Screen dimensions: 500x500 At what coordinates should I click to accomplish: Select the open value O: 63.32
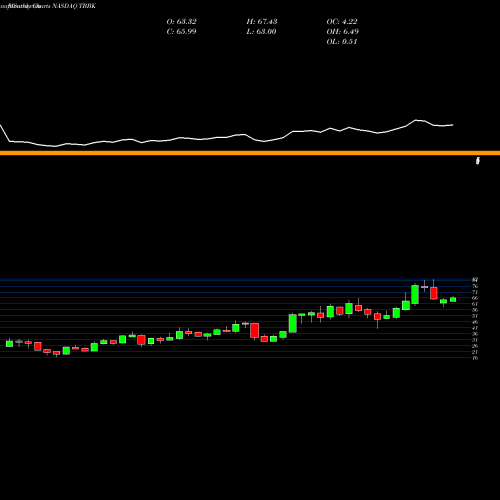[181, 22]
